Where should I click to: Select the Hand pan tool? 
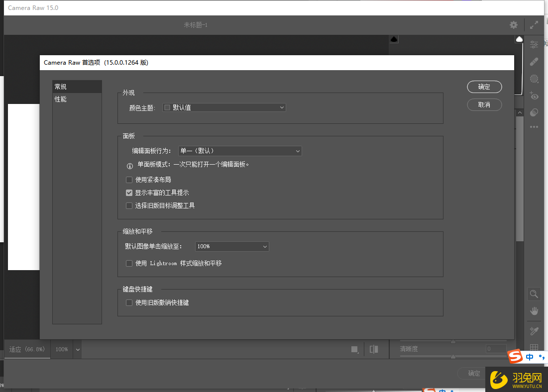(x=534, y=311)
